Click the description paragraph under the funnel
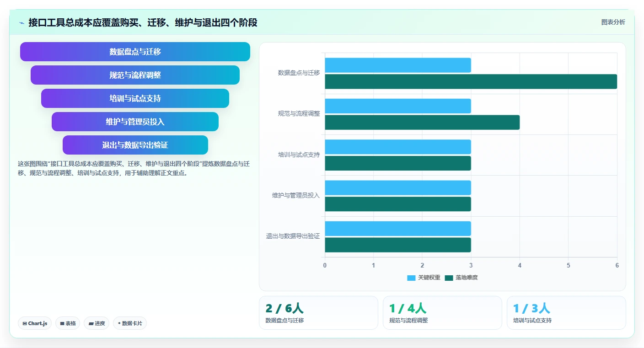Viewport: 644px width, 348px height. 134,168
